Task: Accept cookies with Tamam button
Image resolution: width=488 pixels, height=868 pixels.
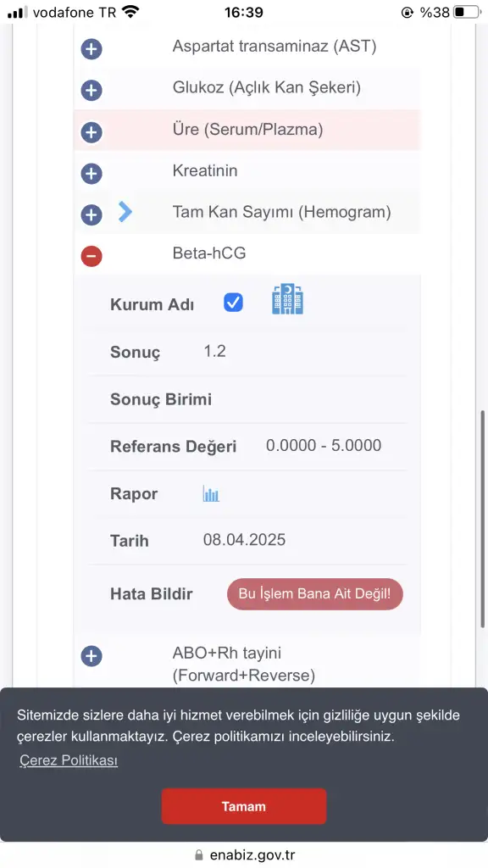Action: click(x=244, y=807)
